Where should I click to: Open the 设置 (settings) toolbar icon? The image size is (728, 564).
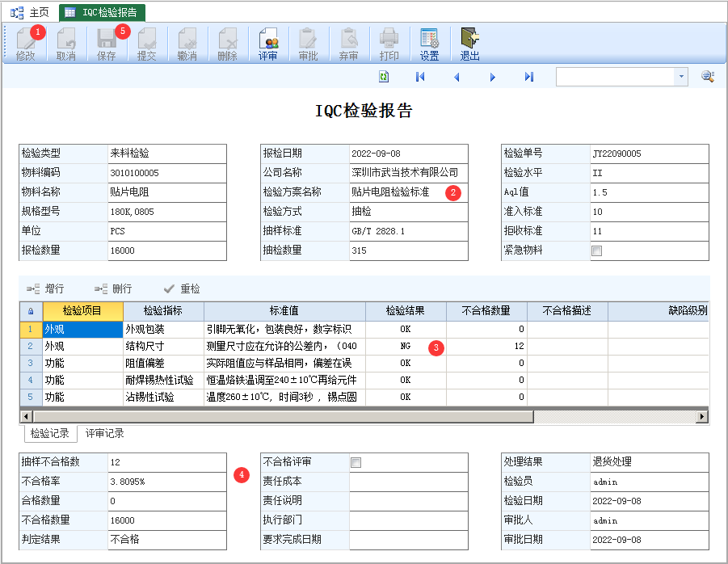pyautogui.click(x=430, y=44)
